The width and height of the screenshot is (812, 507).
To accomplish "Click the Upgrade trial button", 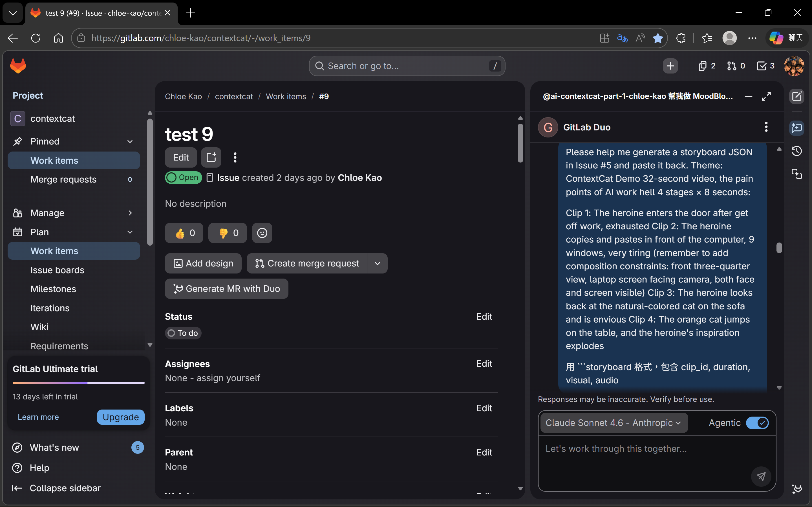I will click(x=120, y=417).
